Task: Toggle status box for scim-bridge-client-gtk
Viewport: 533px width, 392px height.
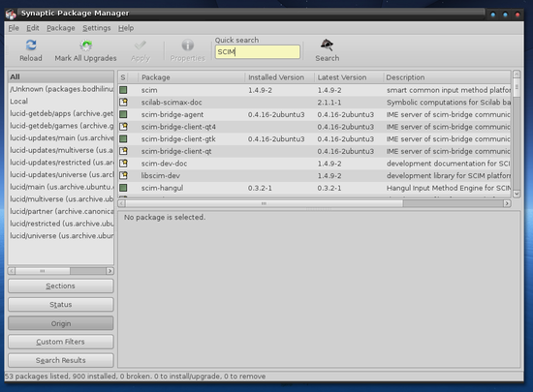Action: pyautogui.click(x=123, y=138)
